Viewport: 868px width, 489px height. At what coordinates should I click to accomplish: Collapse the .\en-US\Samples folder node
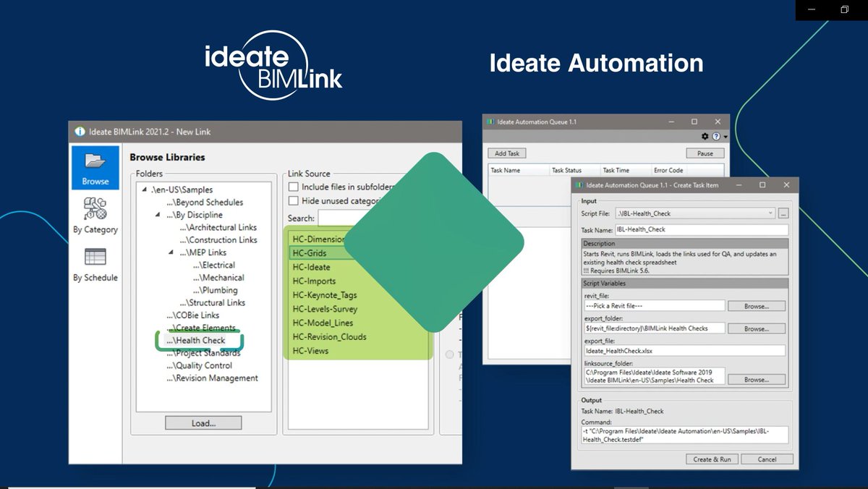pos(145,190)
